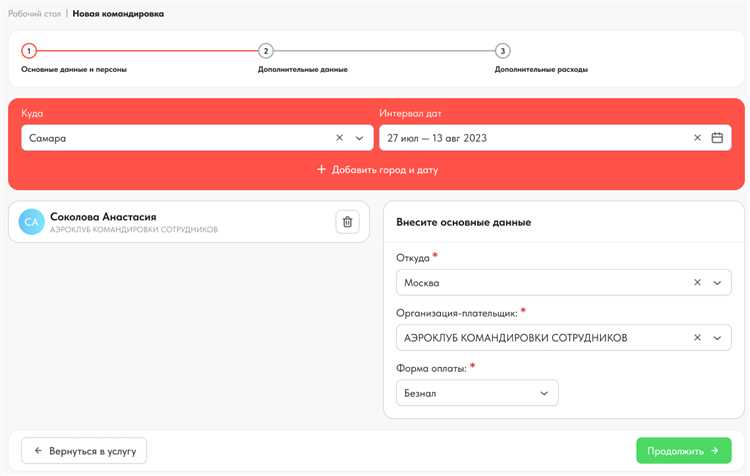
Task: Go to Рабочий стол breadcrumb
Action: coord(34,14)
